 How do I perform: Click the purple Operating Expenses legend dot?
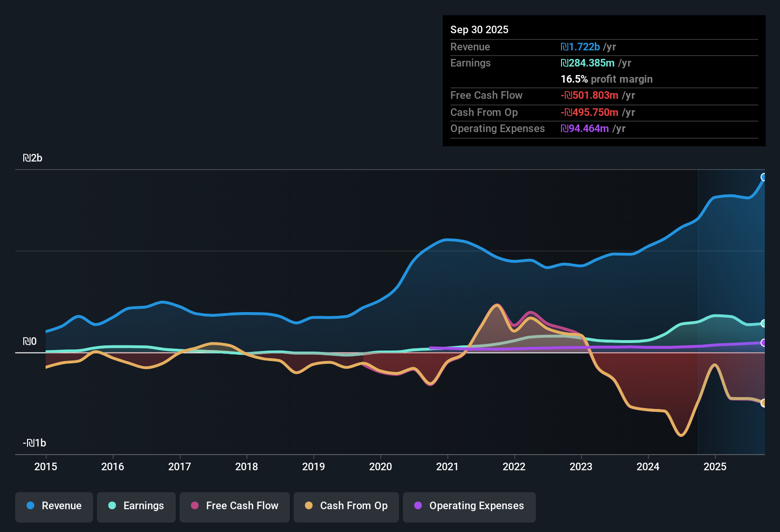[x=418, y=506]
